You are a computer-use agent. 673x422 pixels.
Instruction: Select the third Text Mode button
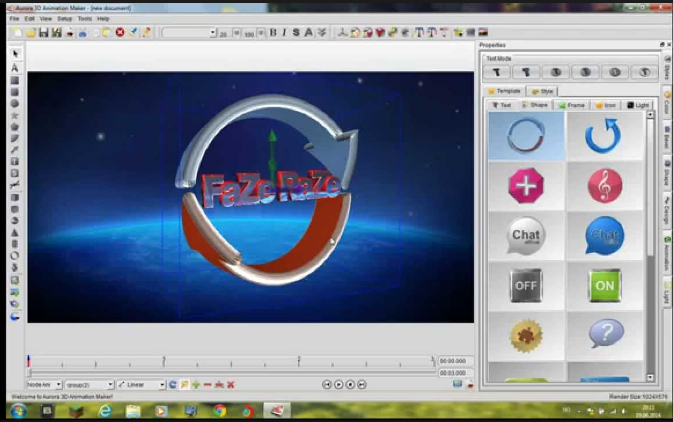tap(556, 72)
